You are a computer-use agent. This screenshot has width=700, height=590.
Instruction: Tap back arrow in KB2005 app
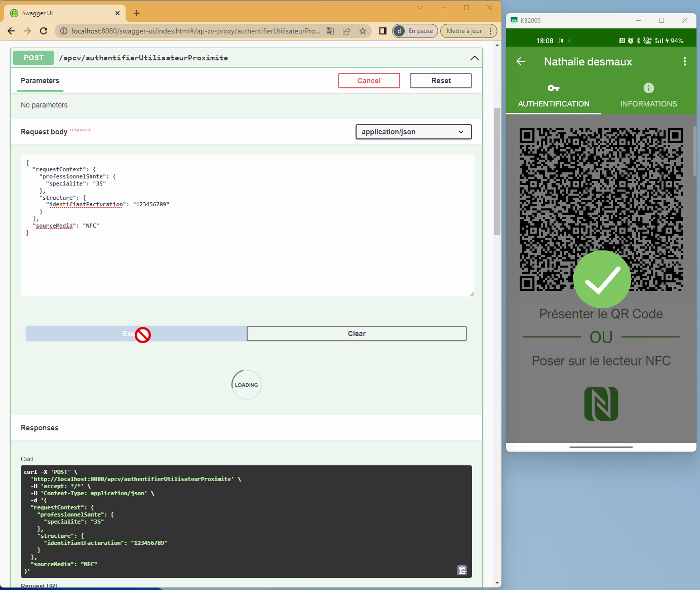(521, 61)
